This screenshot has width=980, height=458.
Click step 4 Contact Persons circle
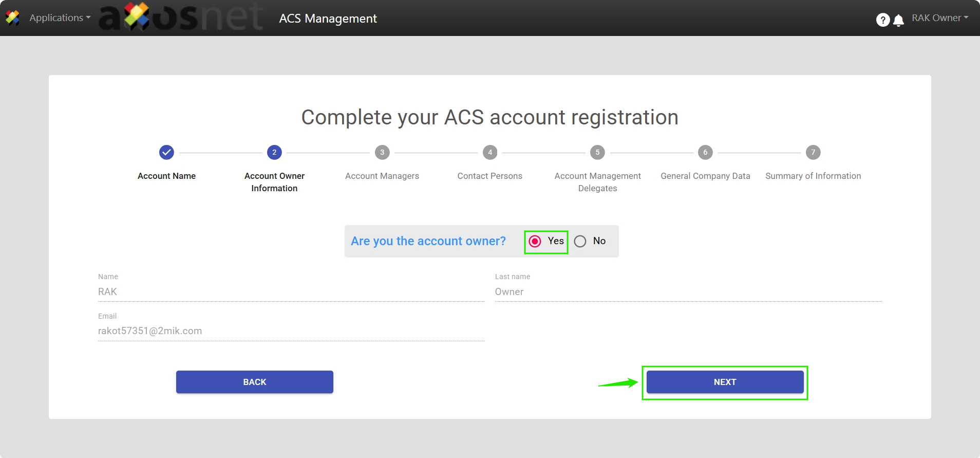[x=490, y=152]
